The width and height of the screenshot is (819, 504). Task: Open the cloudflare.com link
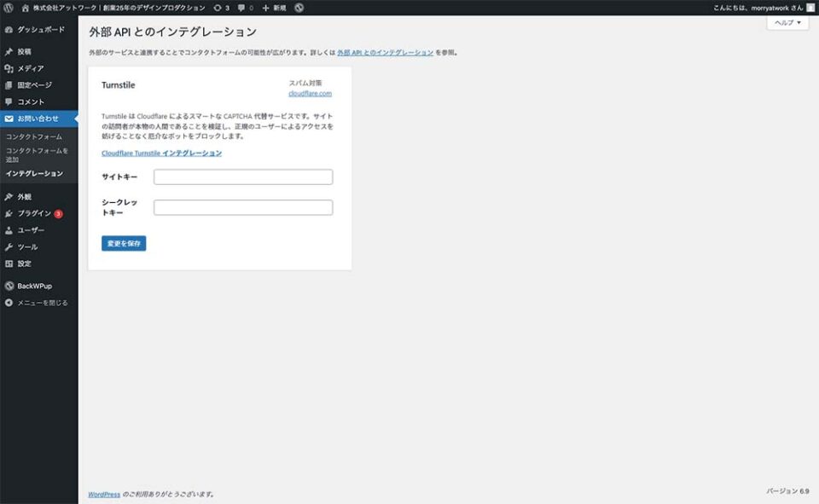tap(310, 94)
